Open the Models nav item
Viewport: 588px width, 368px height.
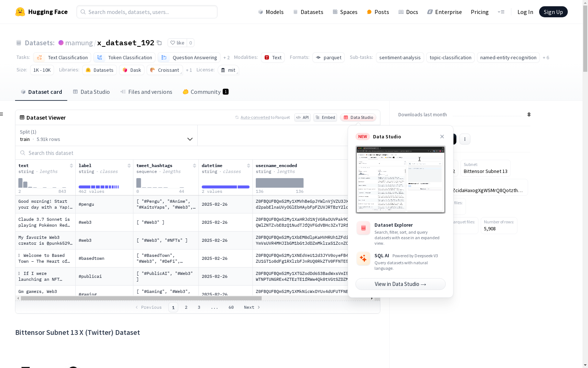[271, 12]
